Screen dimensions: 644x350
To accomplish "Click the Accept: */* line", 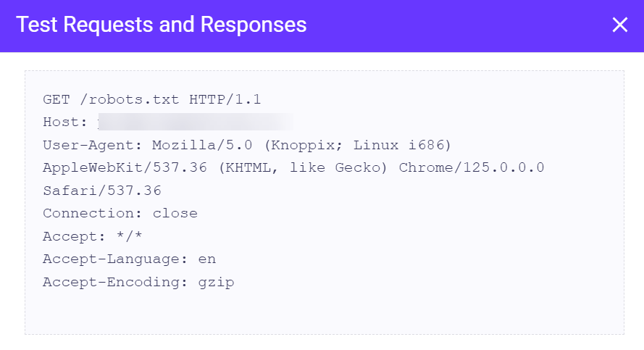I will pyautogui.click(x=93, y=236).
